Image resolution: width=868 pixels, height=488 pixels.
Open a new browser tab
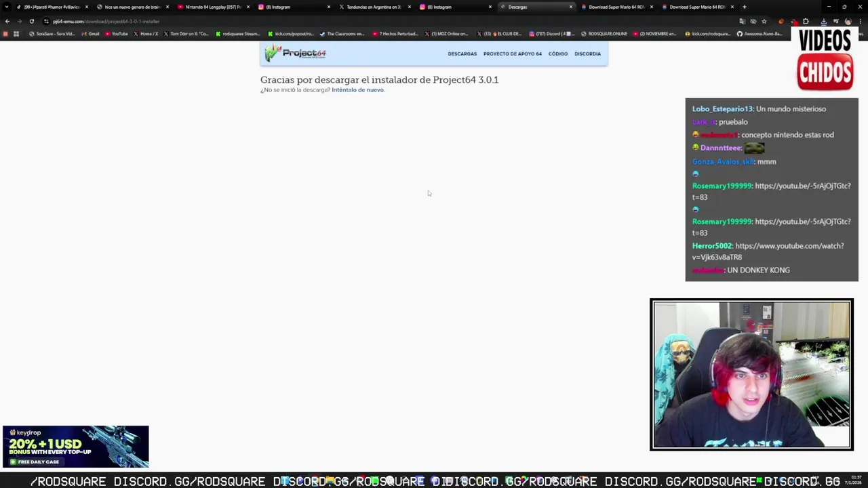(x=744, y=7)
